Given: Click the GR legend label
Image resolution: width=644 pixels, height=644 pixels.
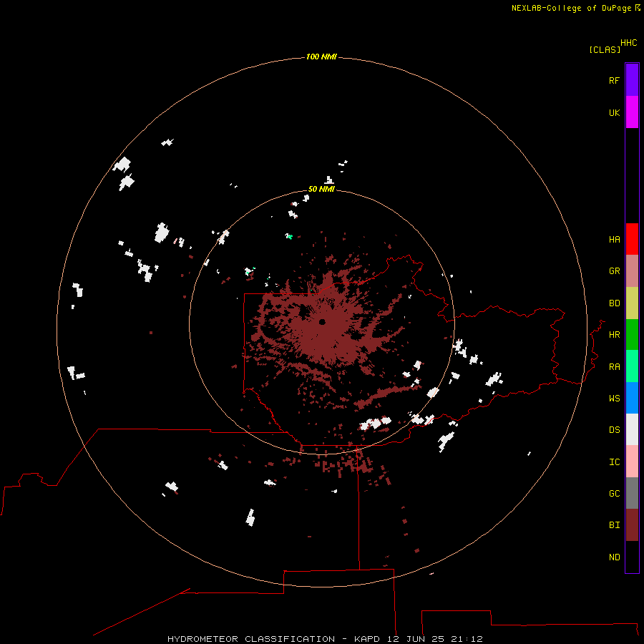Looking at the screenshot, I should (614, 271).
